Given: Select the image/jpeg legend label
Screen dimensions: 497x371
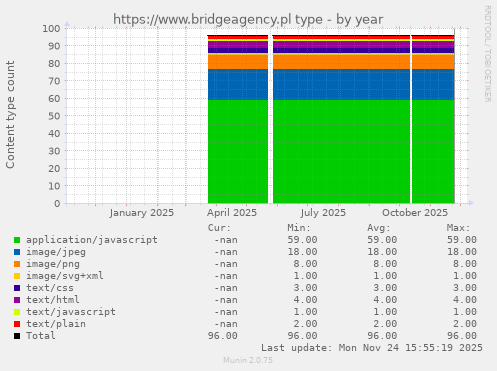Looking at the screenshot, I should pos(56,252).
